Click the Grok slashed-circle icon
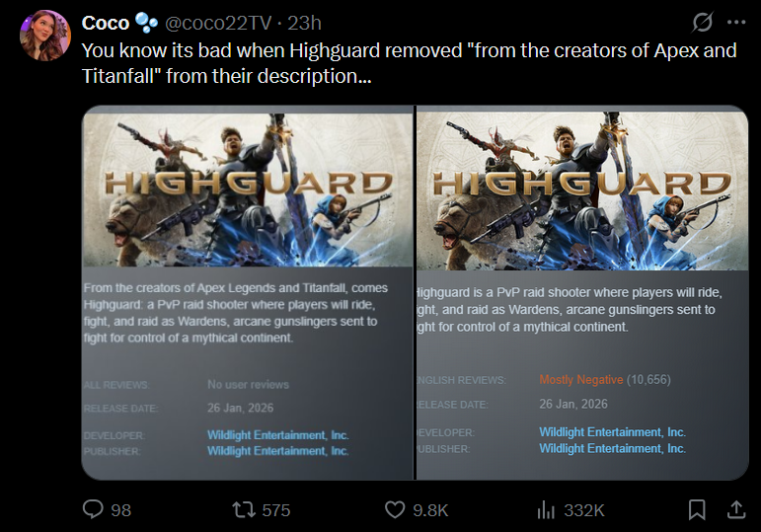The image size is (761, 532). [x=703, y=22]
